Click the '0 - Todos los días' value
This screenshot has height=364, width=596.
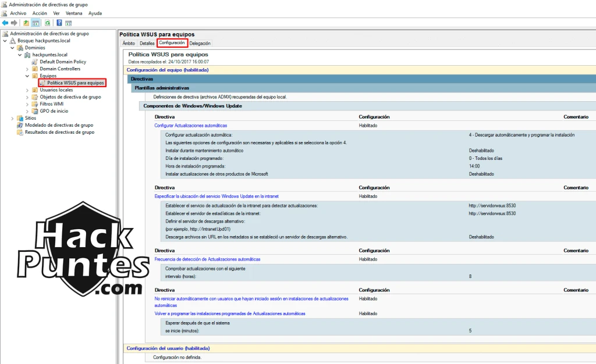click(485, 158)
